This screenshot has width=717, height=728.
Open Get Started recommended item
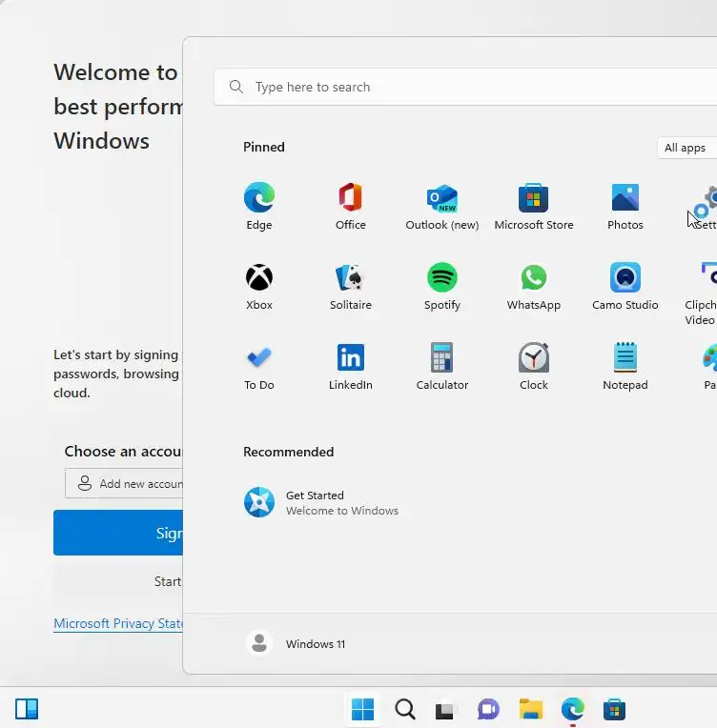pyautogui.click(x=320, y=502)
